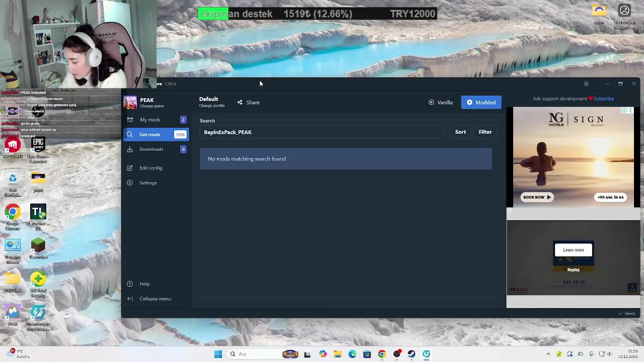Open the Thunderstore Mod Manager desktop shortcut
The height and width of the screenshot is (362, 644).
point(38,318)
